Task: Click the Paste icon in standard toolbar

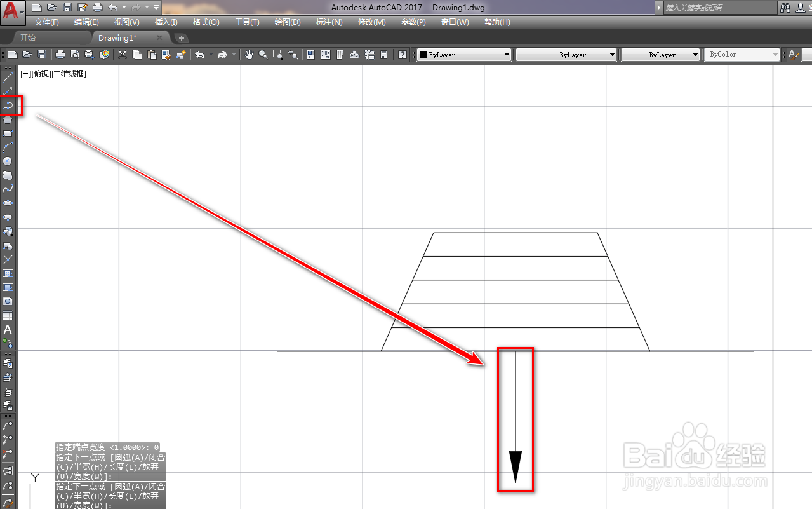Action: [151, 55]
